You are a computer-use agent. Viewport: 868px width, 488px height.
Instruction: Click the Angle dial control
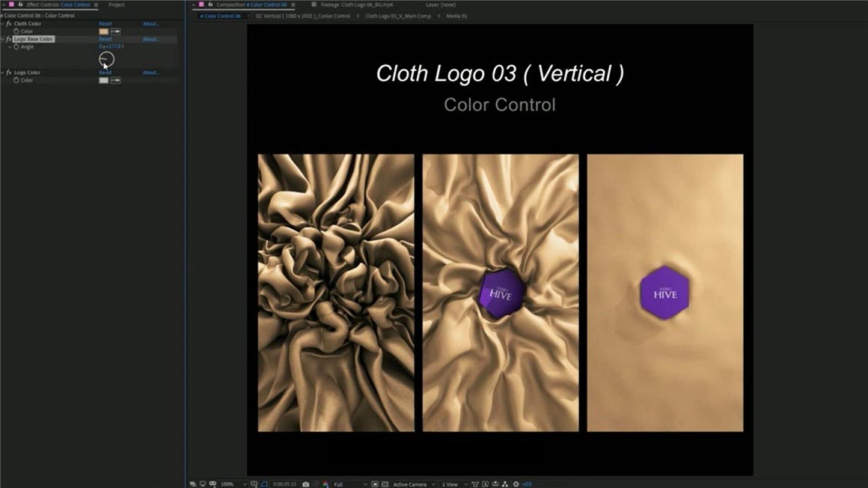[x=107, y=59]
